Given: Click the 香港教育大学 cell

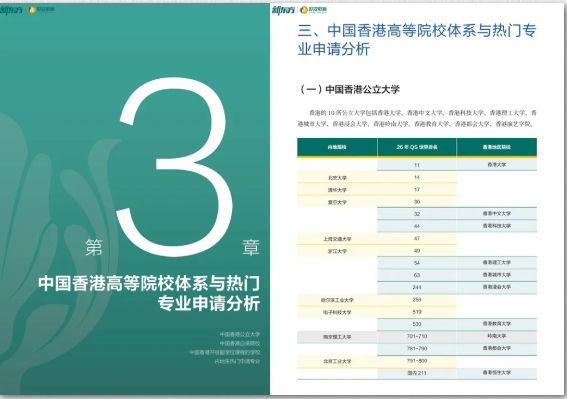Looking at the screenshot, I should [x=496, y=324].
